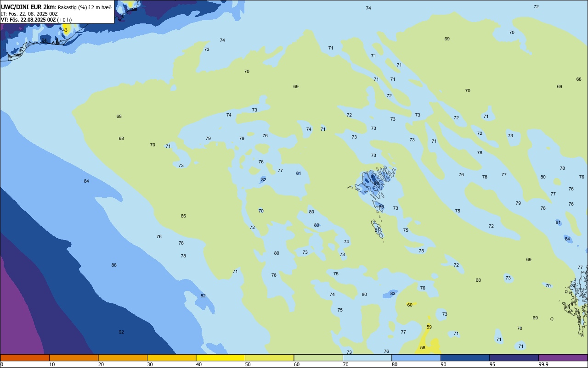
Task: Click the 'UWC/DINI EUR 2km' title text
Action: click(28, 7)
